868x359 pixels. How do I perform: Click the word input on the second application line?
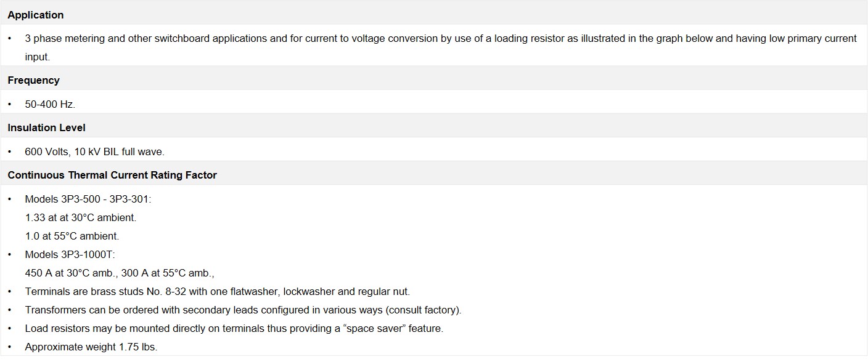click(x=37, y=57)
